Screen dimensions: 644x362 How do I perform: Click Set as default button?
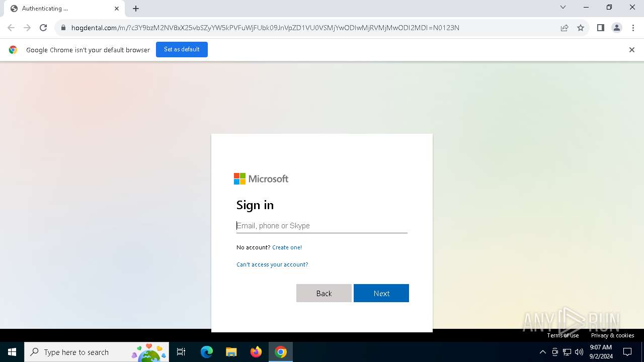coord(182,49)
